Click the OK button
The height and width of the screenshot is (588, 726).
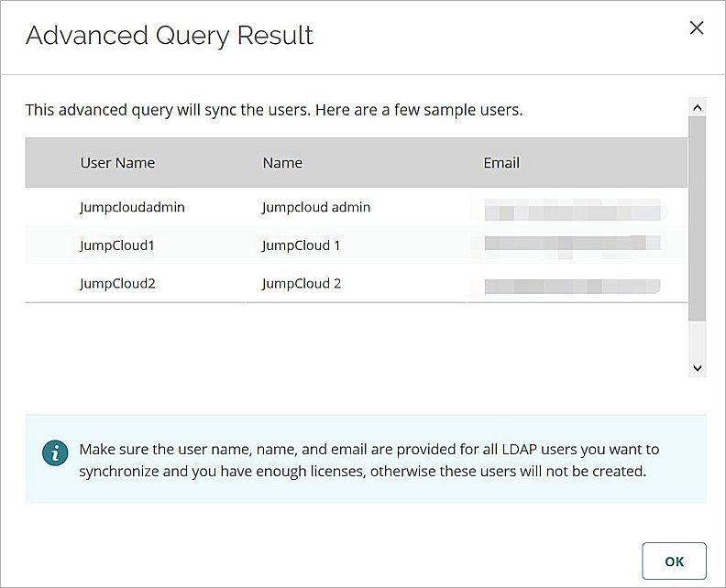[674, 561]
